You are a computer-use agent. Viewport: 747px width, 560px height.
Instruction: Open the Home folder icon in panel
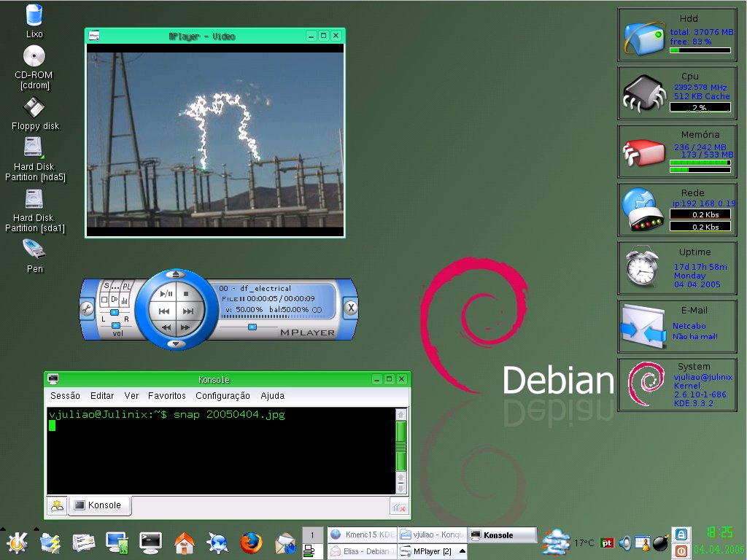click(x=185, y=542)
